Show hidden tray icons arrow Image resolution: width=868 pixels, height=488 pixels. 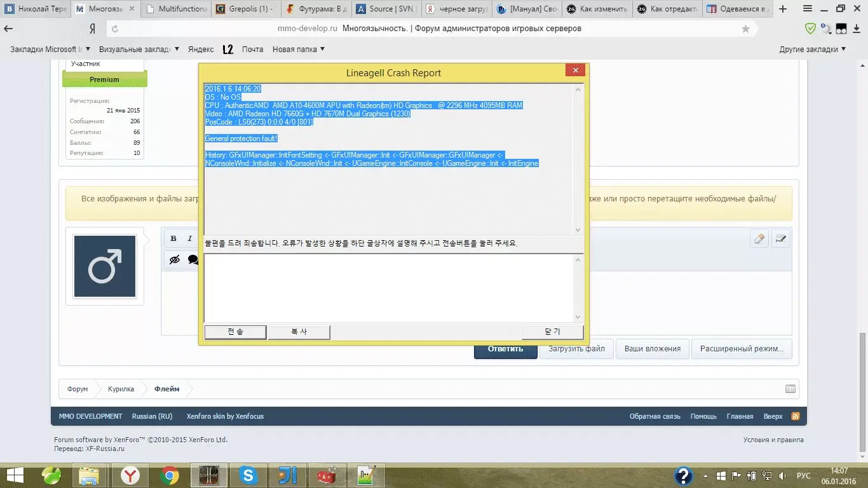click(x=705, y=475)
